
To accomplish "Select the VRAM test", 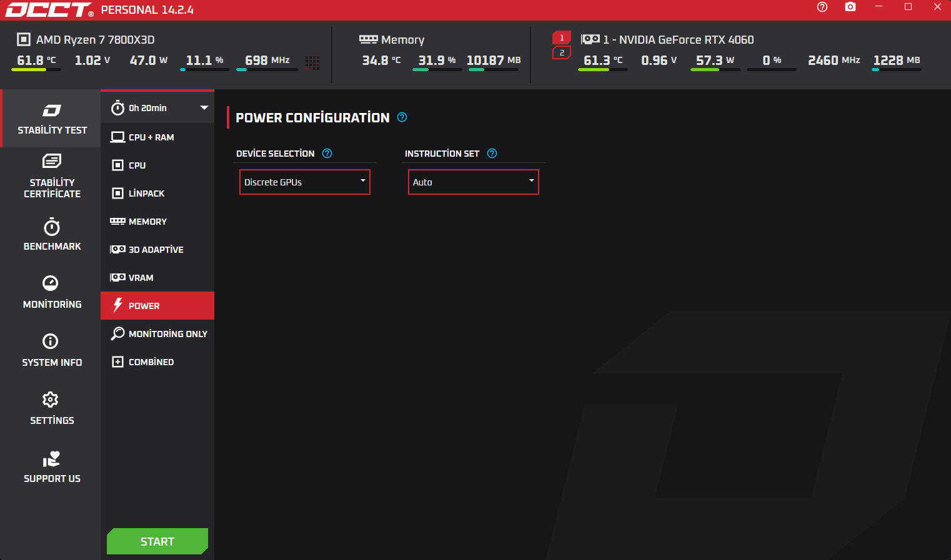I will [157, 278].
